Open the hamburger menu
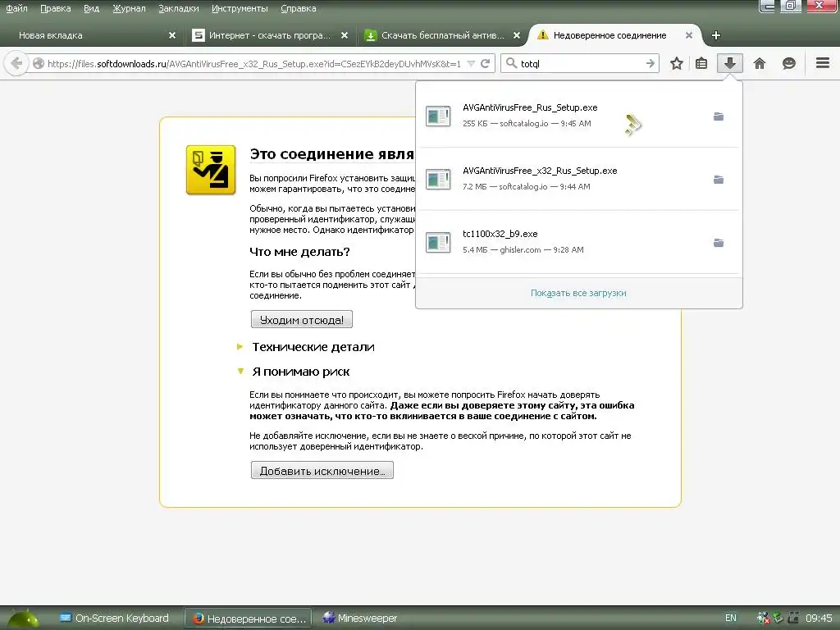The height and width of the screenshot is (630, 840). pos(822,63)
